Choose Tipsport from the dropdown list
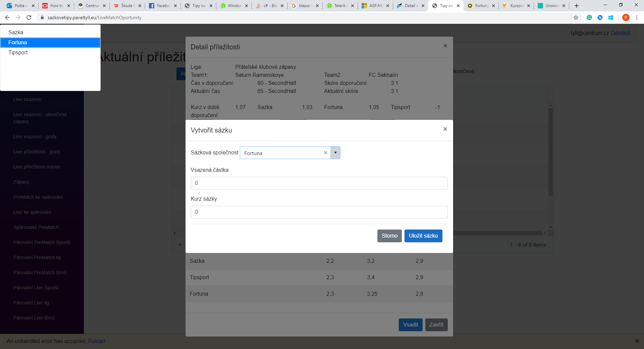644x349 pixels. click(50, 52)
